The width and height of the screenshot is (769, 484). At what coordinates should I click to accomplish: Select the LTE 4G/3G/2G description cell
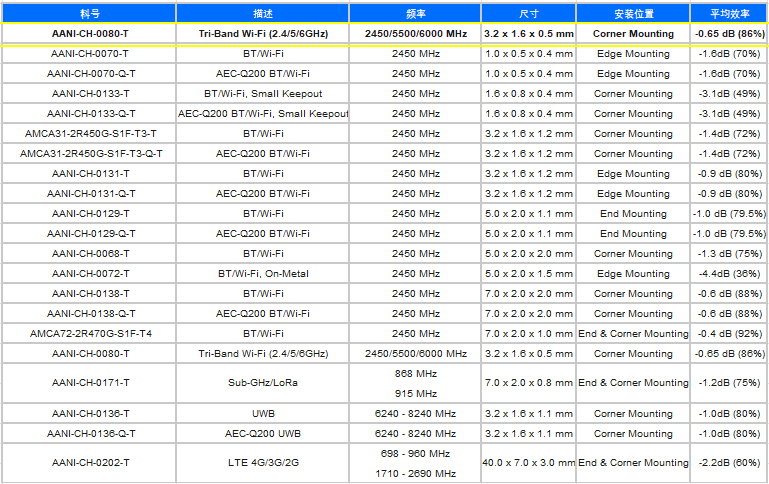(x=263, y=463)
